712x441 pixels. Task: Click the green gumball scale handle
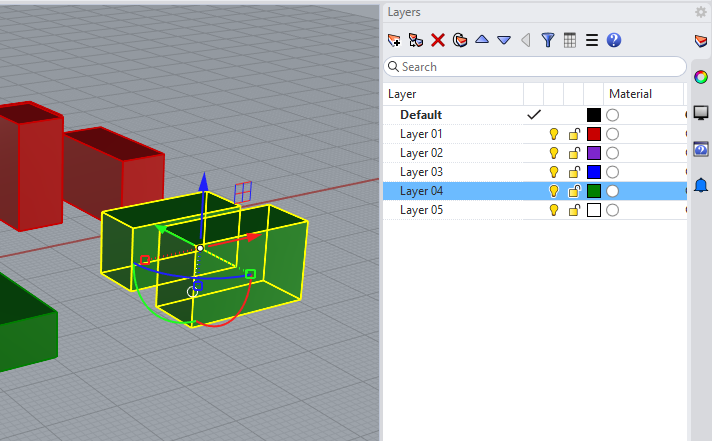click(x=250, y=274)
